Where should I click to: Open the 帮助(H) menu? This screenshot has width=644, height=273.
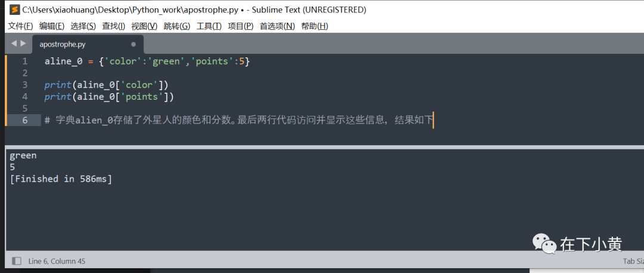point(315,26)
